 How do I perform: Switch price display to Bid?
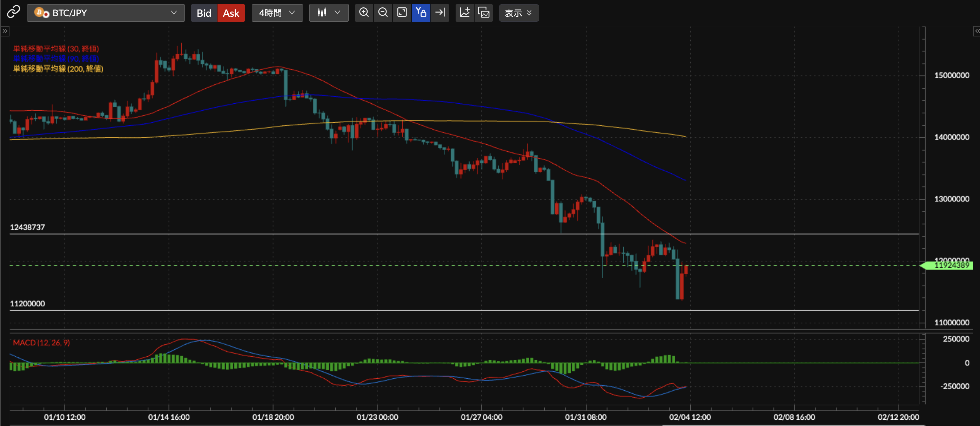pos(203,13)
